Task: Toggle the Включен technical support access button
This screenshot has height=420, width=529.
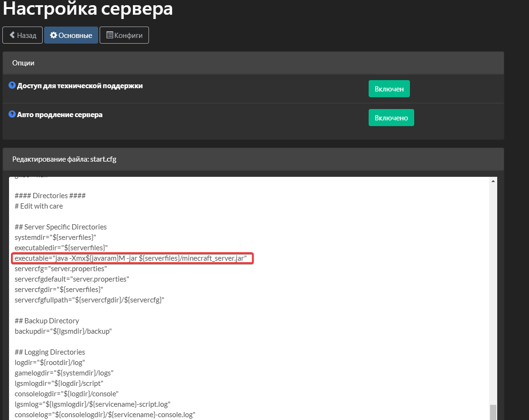Action: pyautogui.click(x=389, y=89)
